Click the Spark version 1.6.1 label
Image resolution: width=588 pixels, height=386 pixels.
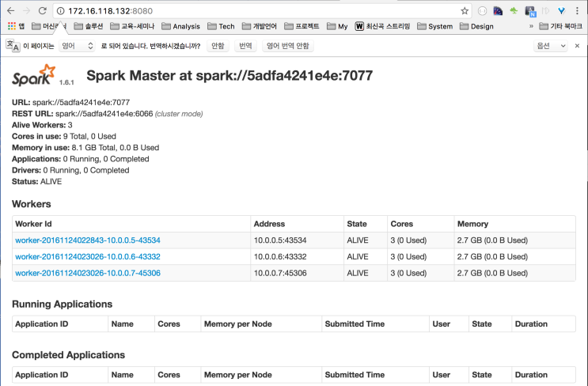click(x=66, y=82)
